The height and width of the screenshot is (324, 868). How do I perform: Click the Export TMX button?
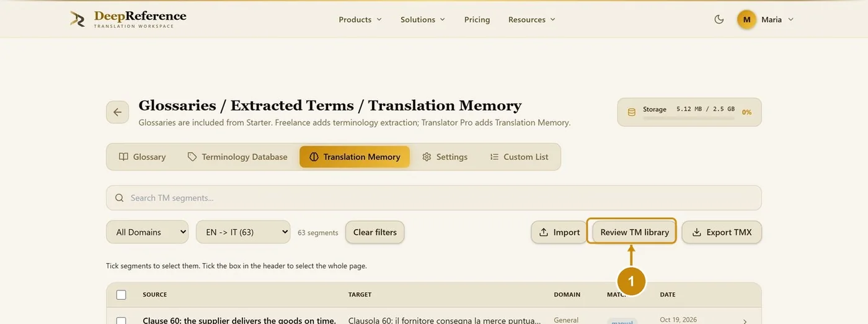click(x=722, y=232)
